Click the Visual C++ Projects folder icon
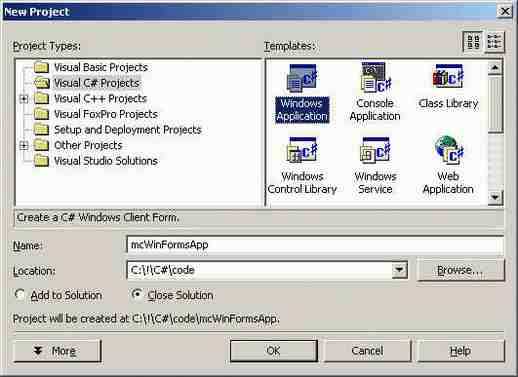518x377 pixels. tap(42, 98)
